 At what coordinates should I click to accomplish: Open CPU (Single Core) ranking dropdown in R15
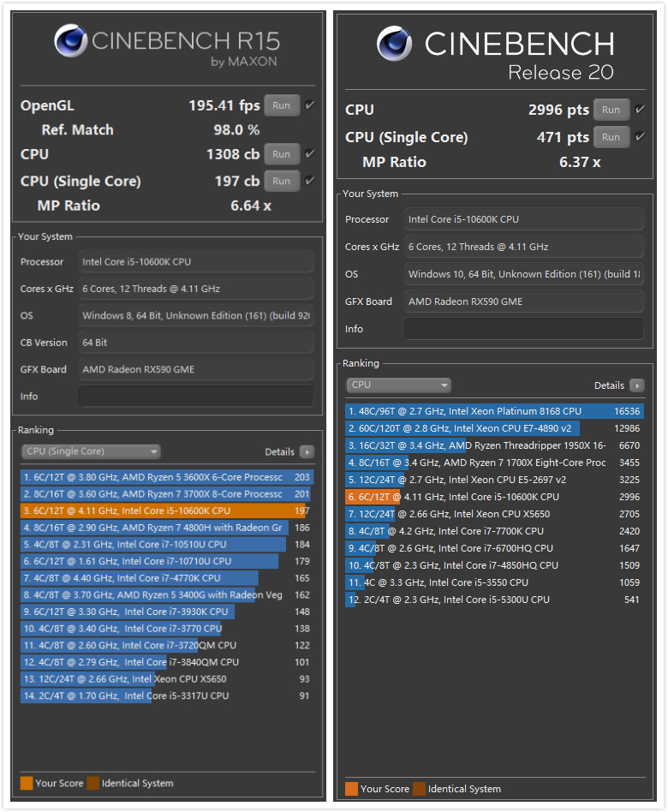91,451
